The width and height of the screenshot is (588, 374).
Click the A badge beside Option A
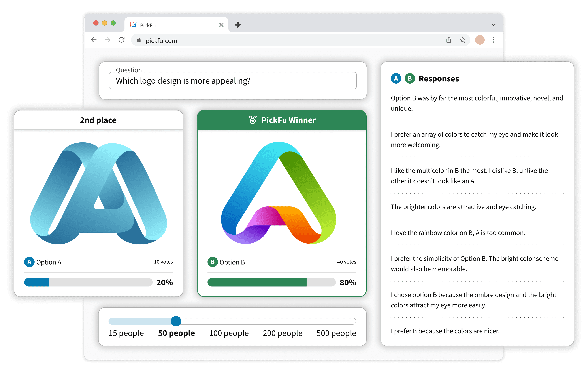click(x=29, y=262)
